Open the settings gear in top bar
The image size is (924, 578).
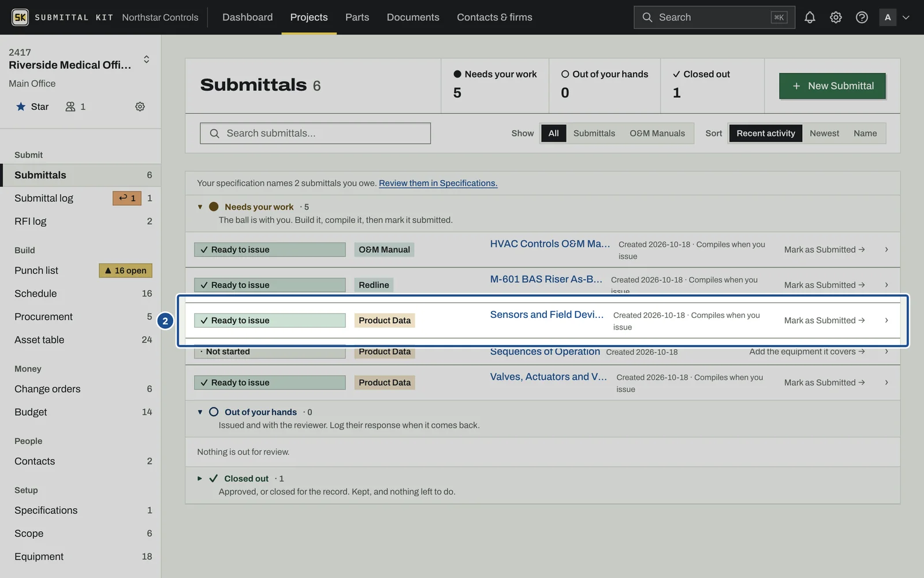click(x=836, y=17)
